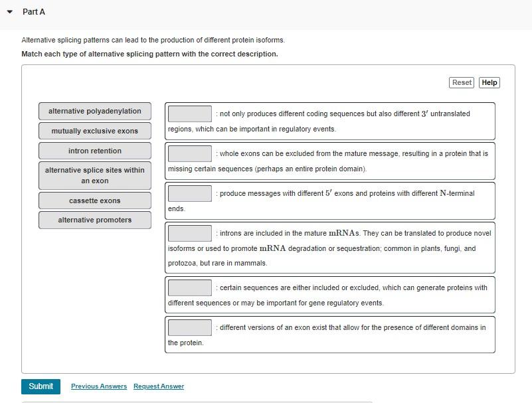Click the answer box about introns included in mRNAs

189,233
